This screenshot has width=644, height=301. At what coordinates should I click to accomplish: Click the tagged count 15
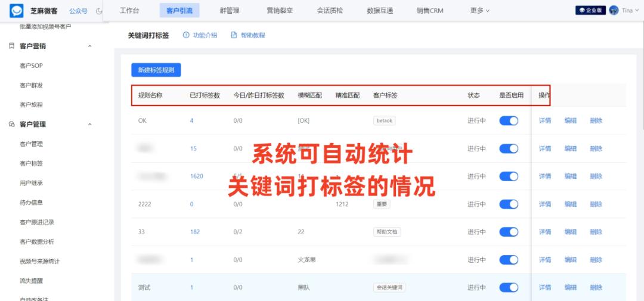(x=193, y=148)
